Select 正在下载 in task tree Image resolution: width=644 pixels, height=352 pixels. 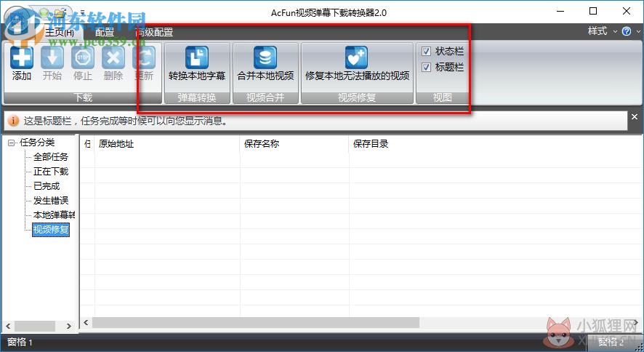[51, 172]
